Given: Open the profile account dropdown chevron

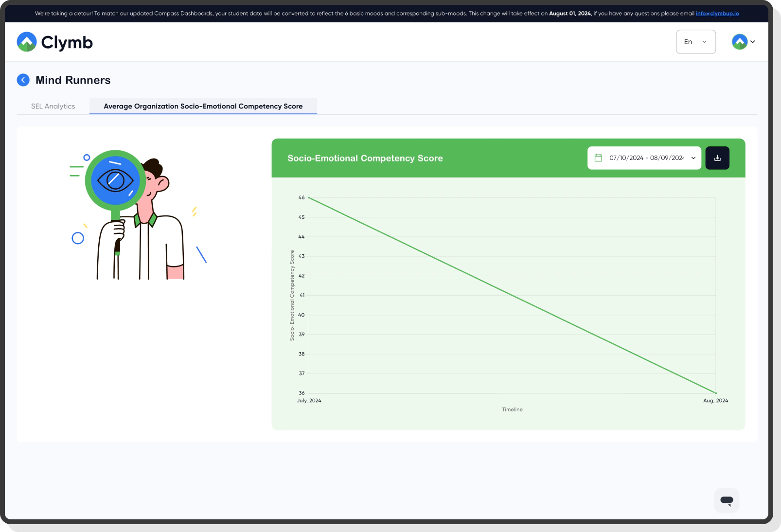Looking at the screenshot, I should (753, 42).
